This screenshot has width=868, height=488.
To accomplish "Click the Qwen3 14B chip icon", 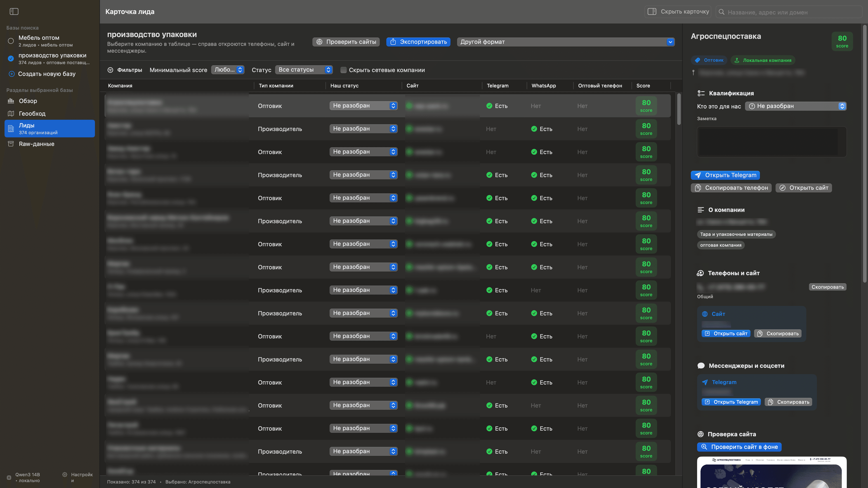I will 9,477.
